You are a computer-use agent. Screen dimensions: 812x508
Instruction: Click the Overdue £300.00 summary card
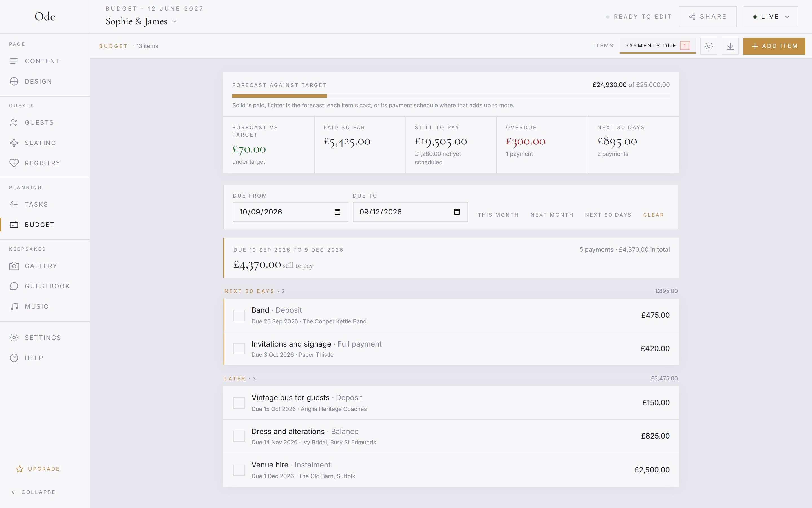[x=542, y=145]
